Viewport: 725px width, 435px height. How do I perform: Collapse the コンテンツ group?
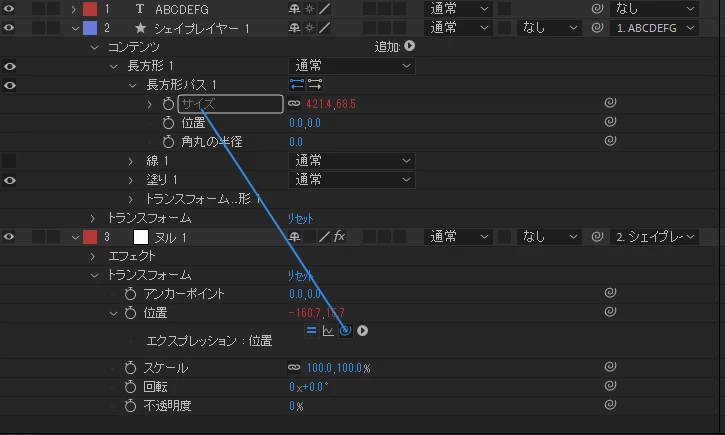click(x=94, y=47)
